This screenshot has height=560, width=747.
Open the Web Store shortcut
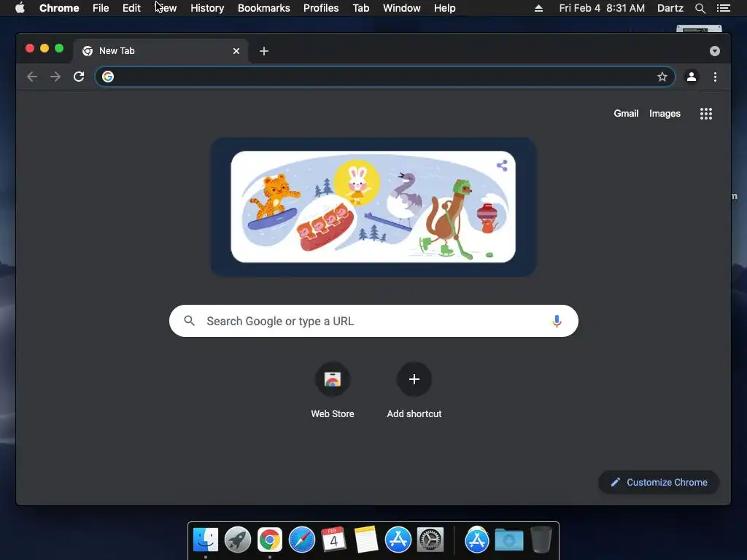tap(333, 390)
